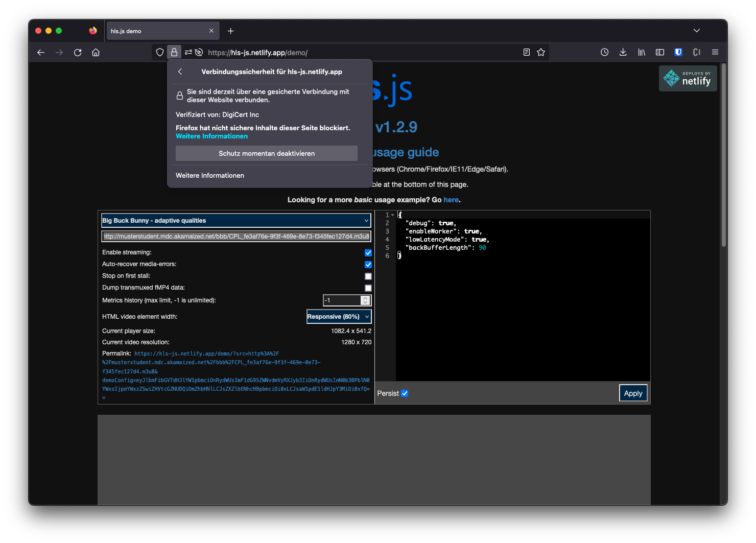The width and height of the screenshot is (756, 543).
Task: Click the forward navigation arrow
Action: (x=59, y=52)
